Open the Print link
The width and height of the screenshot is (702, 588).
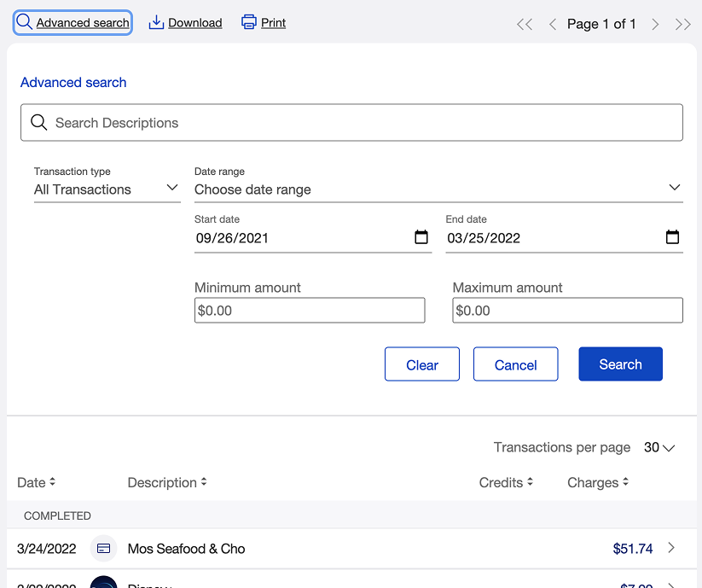coord(274,22)
